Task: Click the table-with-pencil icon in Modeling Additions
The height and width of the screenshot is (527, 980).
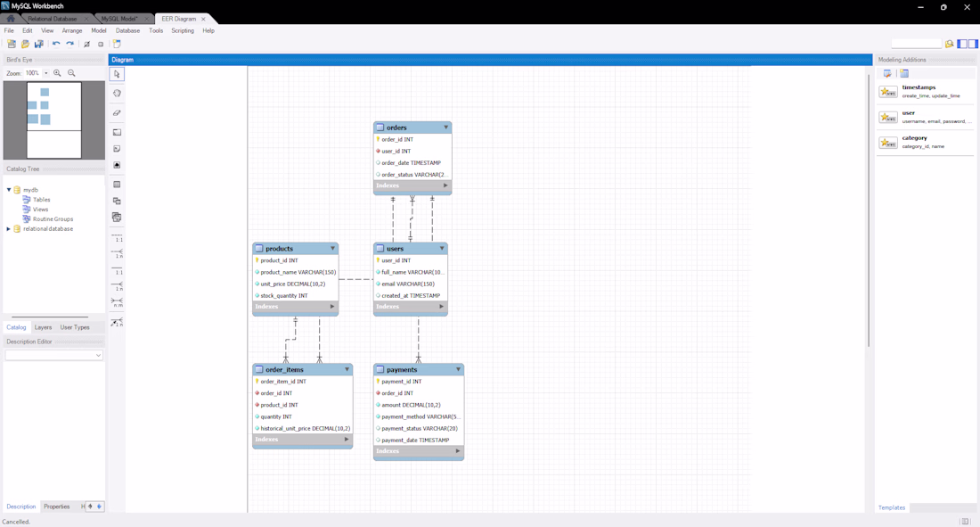Action: (887, 73)
